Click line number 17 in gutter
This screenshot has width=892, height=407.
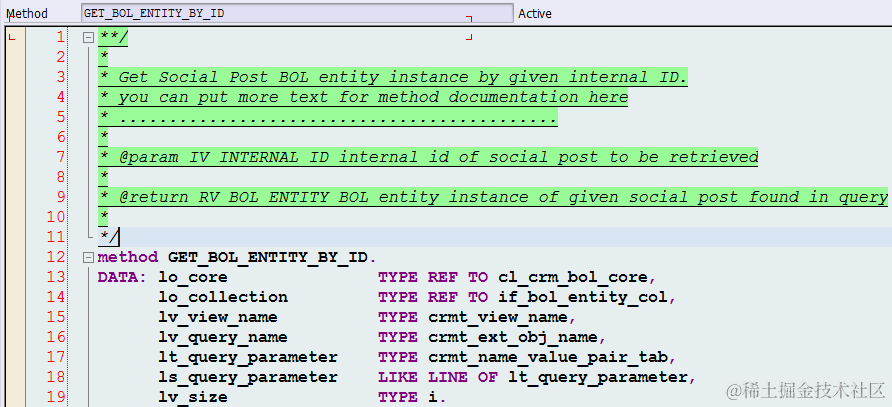pos(56,357)
